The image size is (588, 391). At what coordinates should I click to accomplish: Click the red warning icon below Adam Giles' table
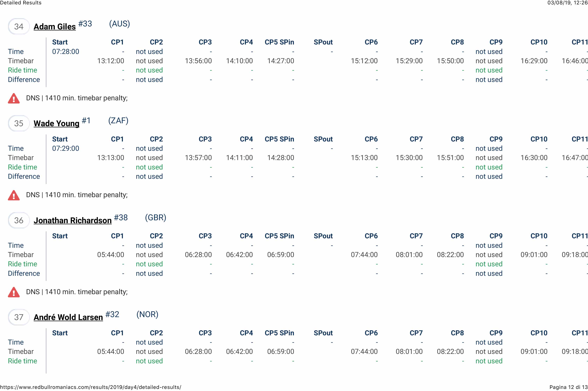pyautogui.click(x=14, y=98)
